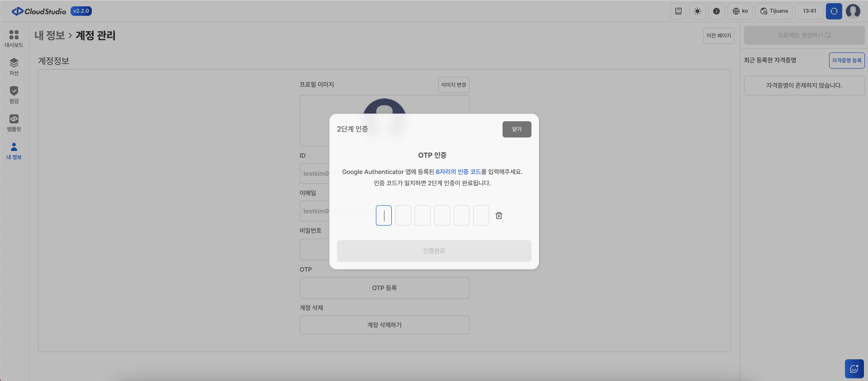Click the last OTP digit input box
Viewport: 868px width, 381px height.
[x=481, y=216]
